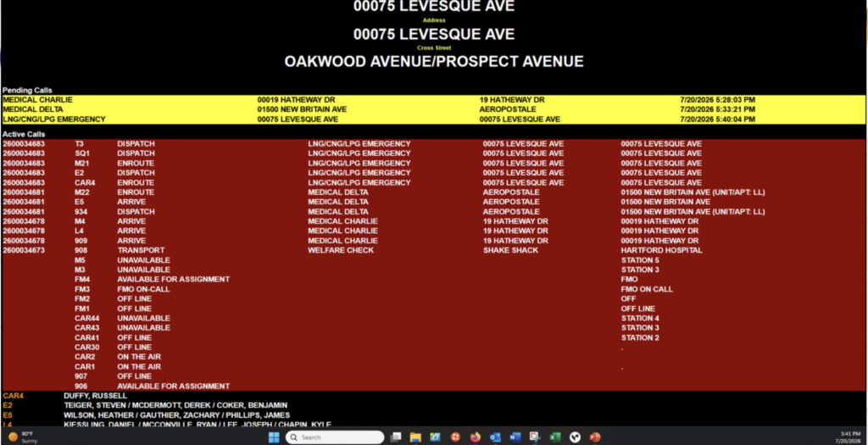The height and width of the screenshot is (445, 868).
Task: Click the 7/20/2026 5:40:04 PM timestamp
Action: (x=717, y=119)
